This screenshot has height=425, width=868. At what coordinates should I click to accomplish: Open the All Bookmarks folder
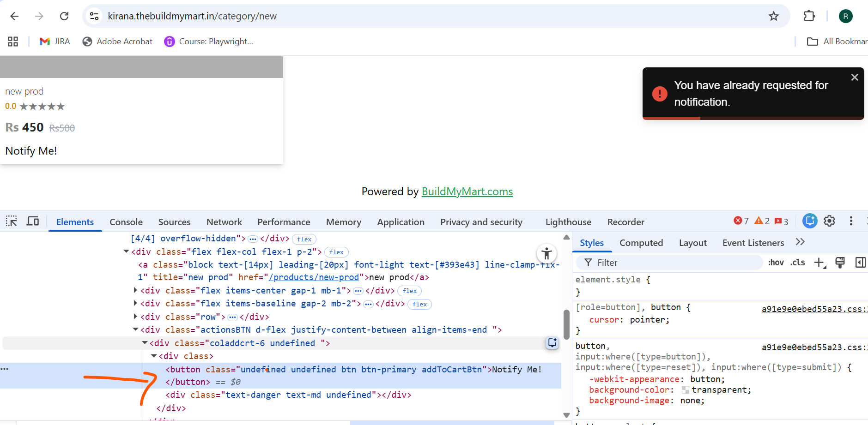point(837,42)
